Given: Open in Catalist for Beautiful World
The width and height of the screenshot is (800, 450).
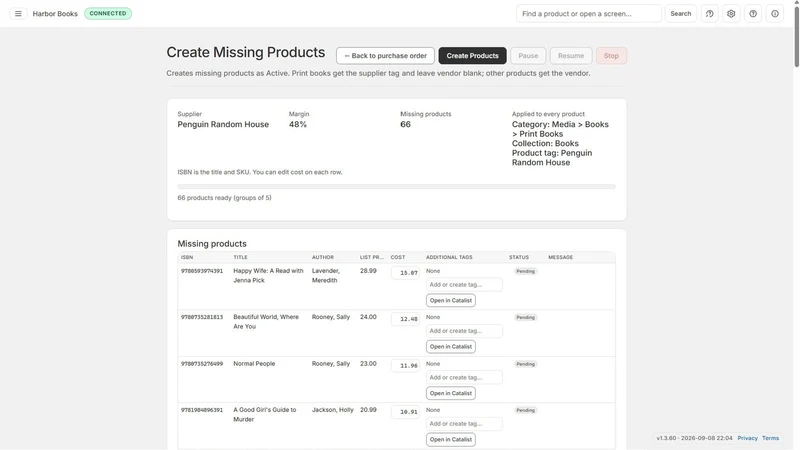Looking at the screenshot, I should [x=451, y=346].
